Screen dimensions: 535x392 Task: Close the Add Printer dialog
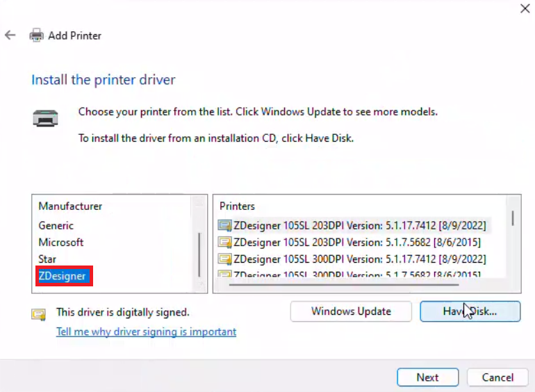(x=525, y=8)
